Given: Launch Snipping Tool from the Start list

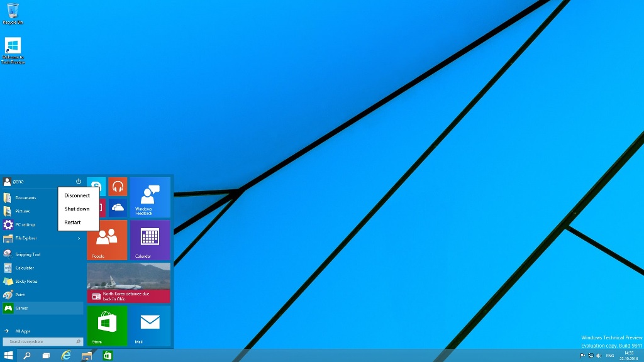Looking at the screenshot, I should [x=28, y=254].
